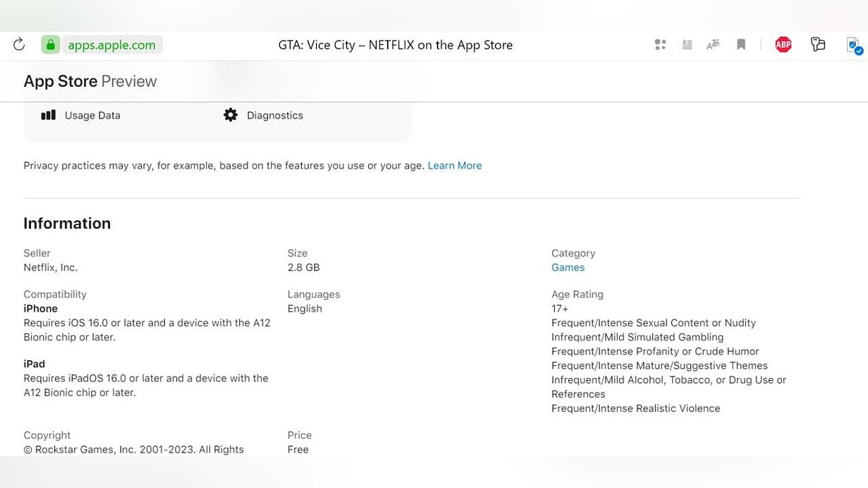Click the Usage Data label
The width and height of the screenshot is (868, 488).
tap(93, 116)
